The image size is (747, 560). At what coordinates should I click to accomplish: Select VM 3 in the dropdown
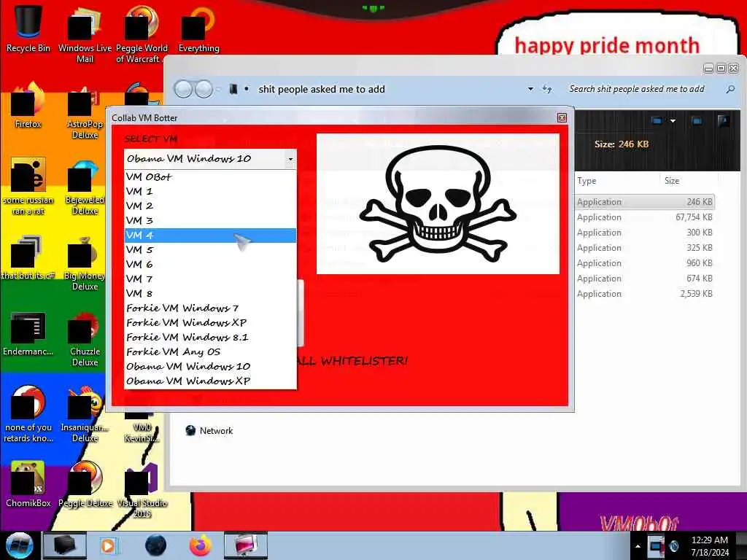pyautogui.click(x=210, y=220)
